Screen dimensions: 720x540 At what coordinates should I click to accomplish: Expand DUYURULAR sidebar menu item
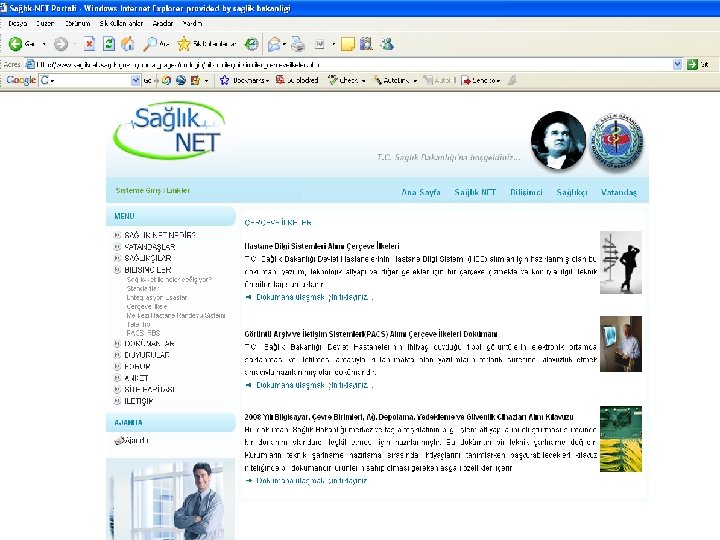pos(117,355)
